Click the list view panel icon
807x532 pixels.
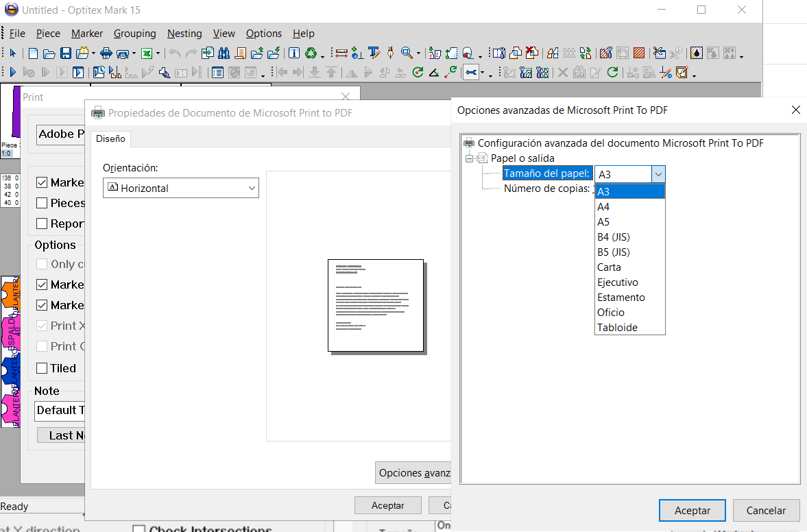coord(218,73)
